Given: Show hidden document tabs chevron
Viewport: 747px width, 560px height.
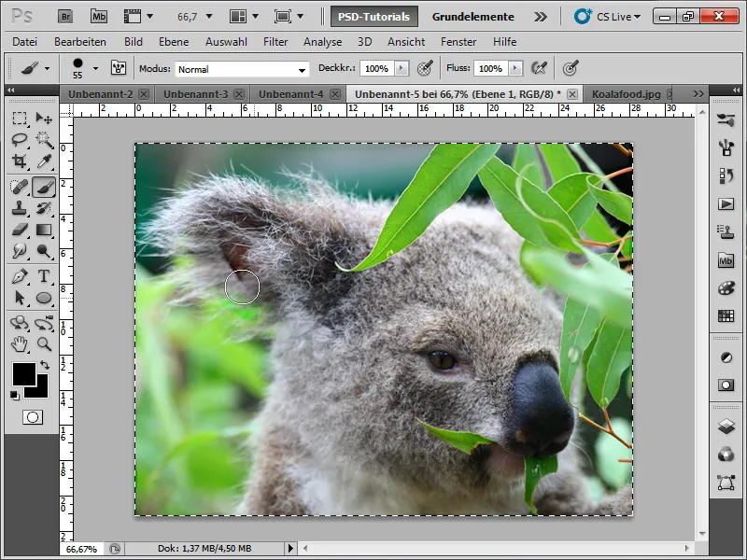Looking at the screenshot, I should point(698,94).
